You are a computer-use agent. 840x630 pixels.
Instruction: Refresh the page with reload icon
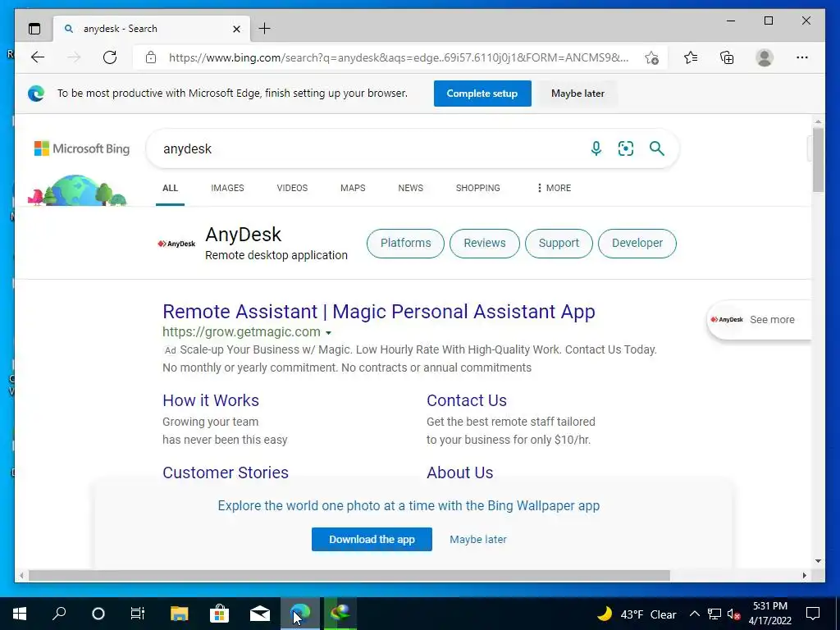pyautogui.click(x=110, y=57)
